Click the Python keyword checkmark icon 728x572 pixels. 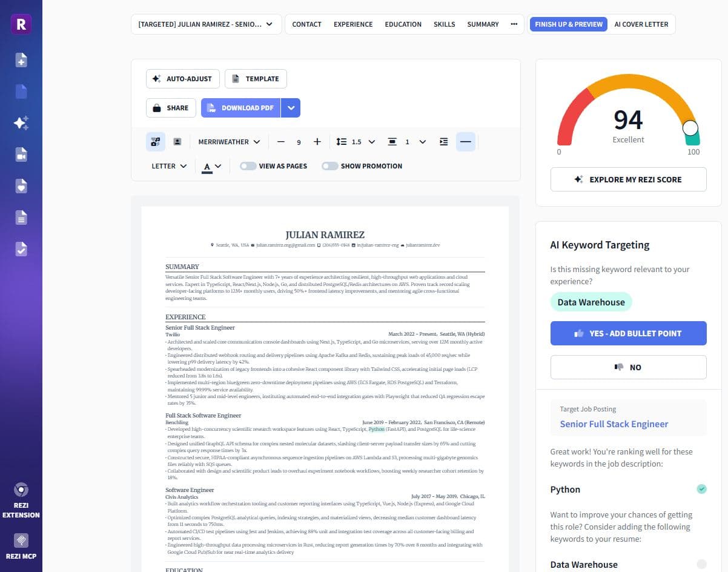pos(701,489)
